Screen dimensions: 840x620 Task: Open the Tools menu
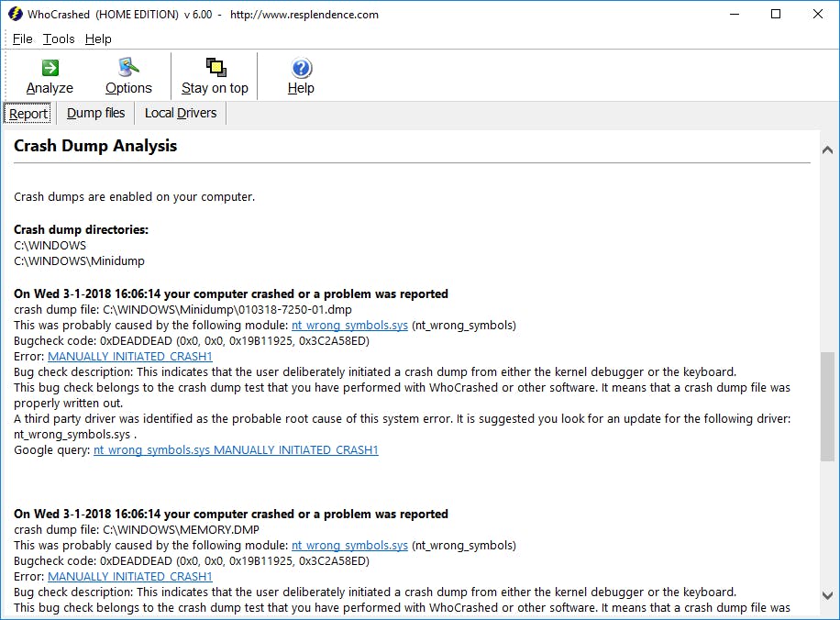[59, 39]
